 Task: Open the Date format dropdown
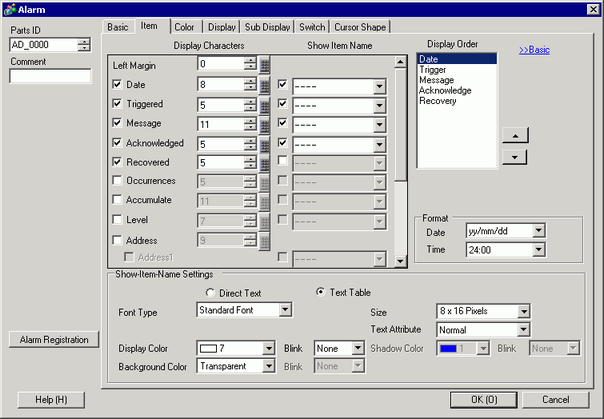click(x=539, y=231)
